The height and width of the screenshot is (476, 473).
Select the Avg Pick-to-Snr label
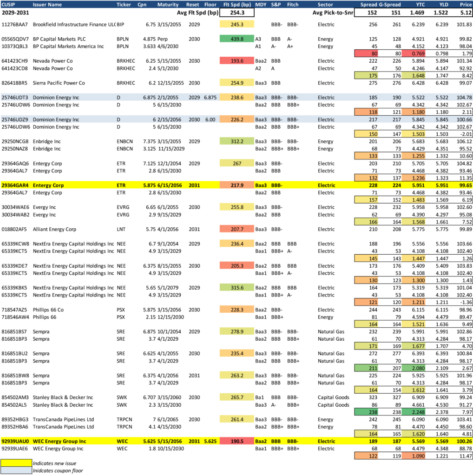[x=332, y=13]
